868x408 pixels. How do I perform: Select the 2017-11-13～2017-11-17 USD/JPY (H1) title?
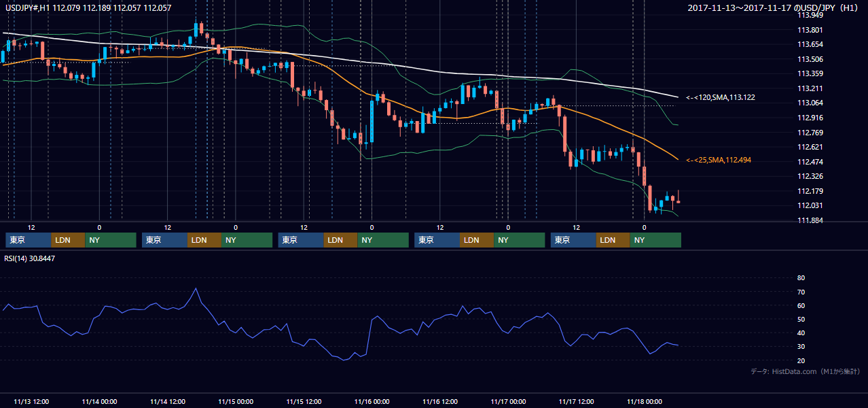tap(774, 7)
